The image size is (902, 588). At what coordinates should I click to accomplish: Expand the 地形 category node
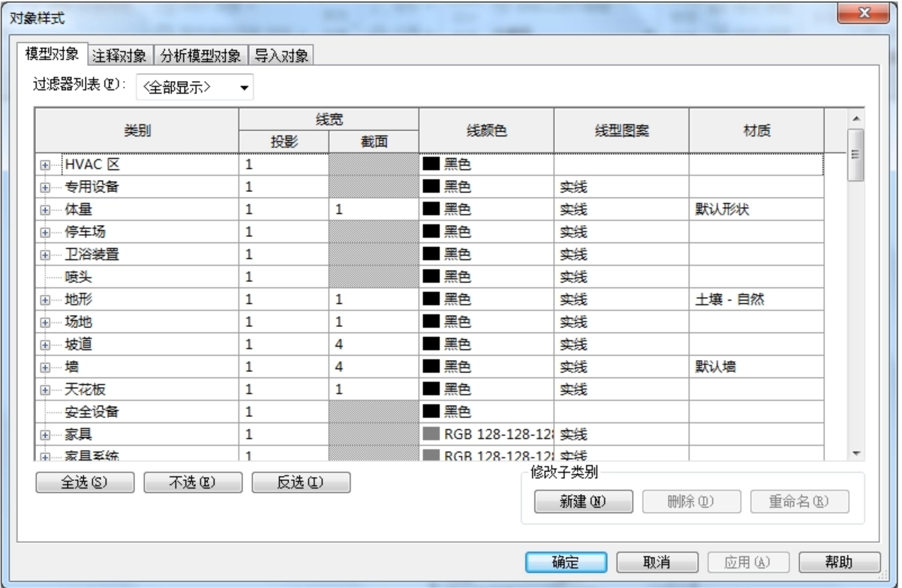pos(45,300)
